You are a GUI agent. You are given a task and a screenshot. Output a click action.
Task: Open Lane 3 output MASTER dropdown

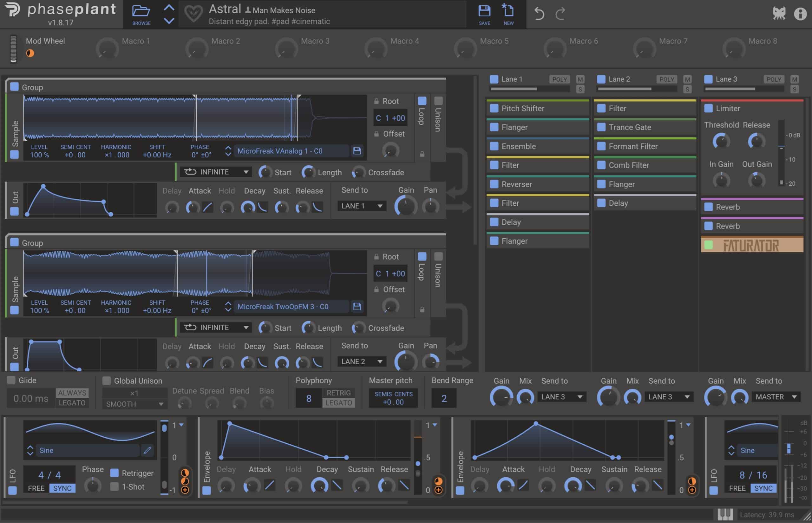coord(776,397)
